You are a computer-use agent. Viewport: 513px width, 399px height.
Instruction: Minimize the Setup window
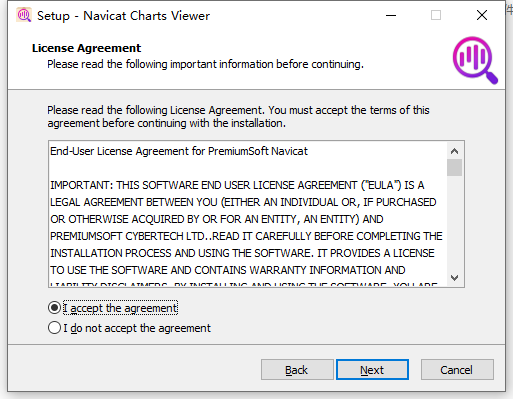(x=391, y=15)
